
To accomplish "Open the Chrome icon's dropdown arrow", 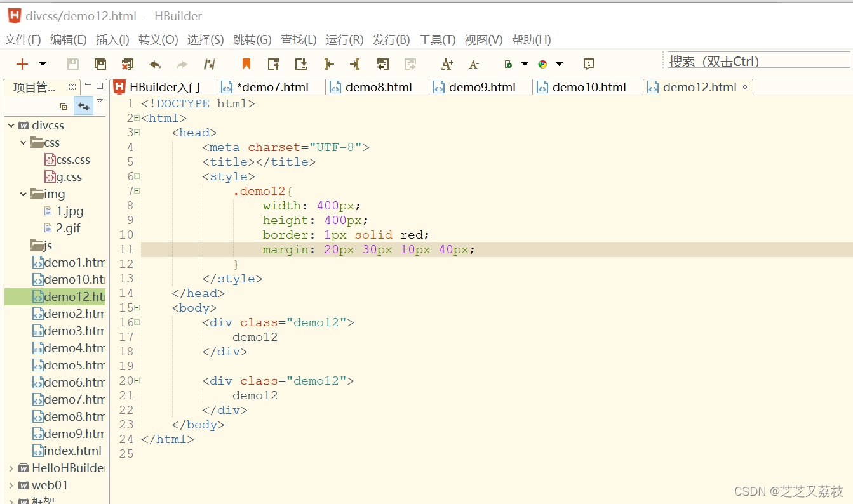I will tap(559, 63).
